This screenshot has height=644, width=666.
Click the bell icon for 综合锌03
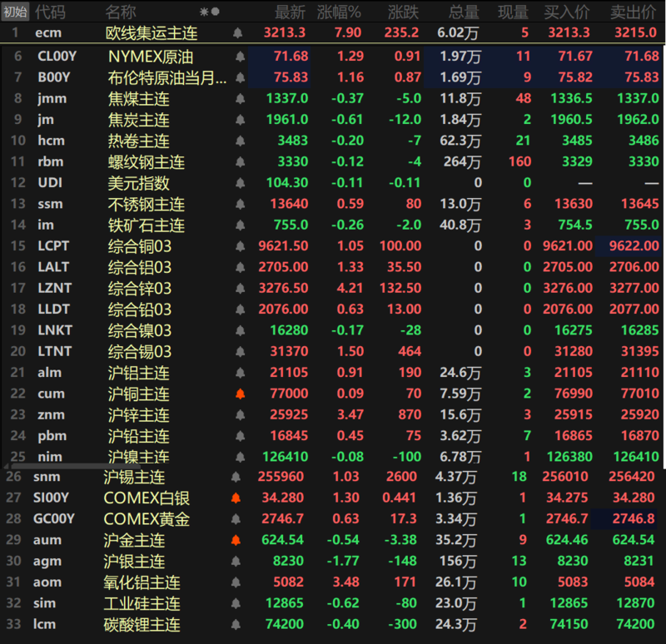240,288
